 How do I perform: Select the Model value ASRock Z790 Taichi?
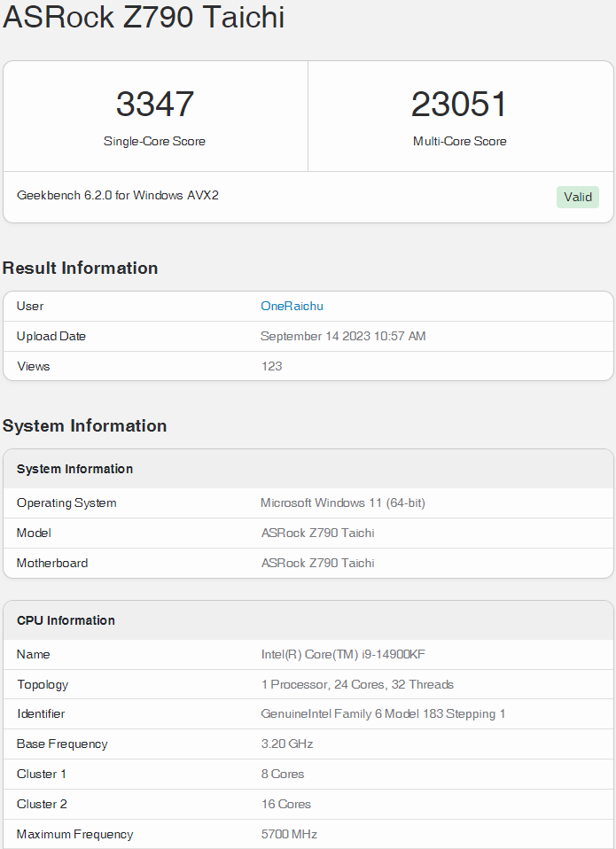click(x=317, y=533)
